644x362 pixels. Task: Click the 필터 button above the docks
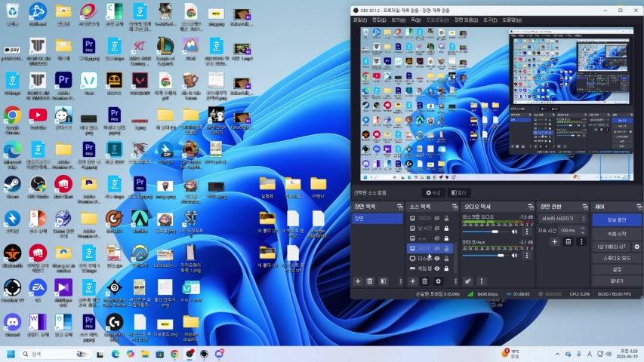tap(459, 192)
